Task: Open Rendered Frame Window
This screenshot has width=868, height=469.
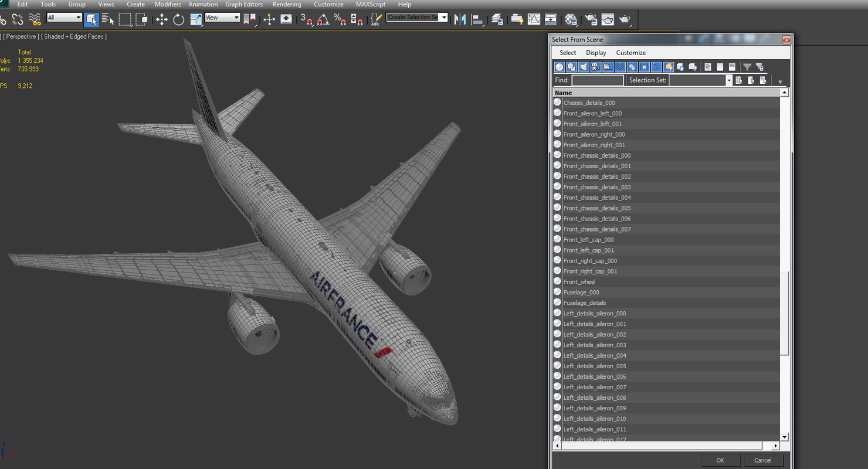Action: pyautogui.click(x=608, y=19)
